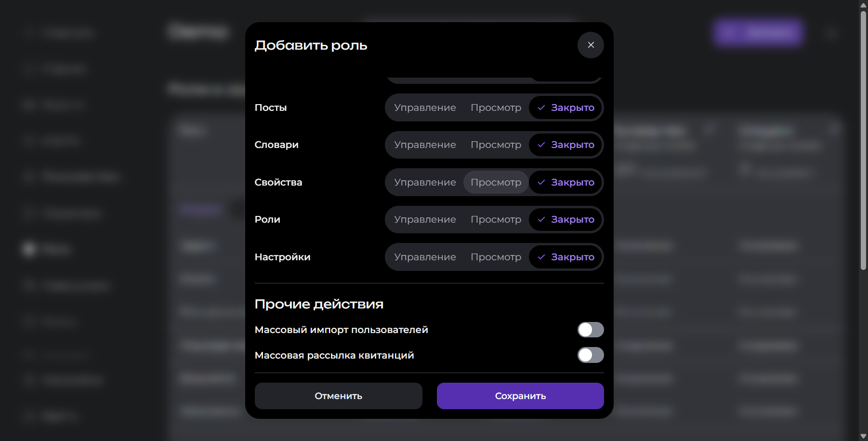Click the page scrollbar up arrow
This screenshot has width=868, height=441.
863,5
